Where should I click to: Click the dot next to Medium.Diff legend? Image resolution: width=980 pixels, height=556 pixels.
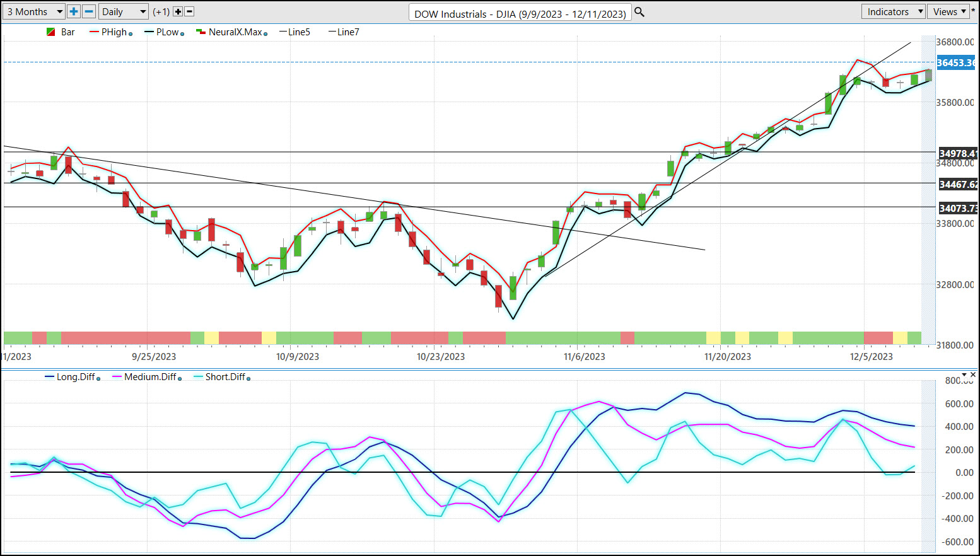180,379
